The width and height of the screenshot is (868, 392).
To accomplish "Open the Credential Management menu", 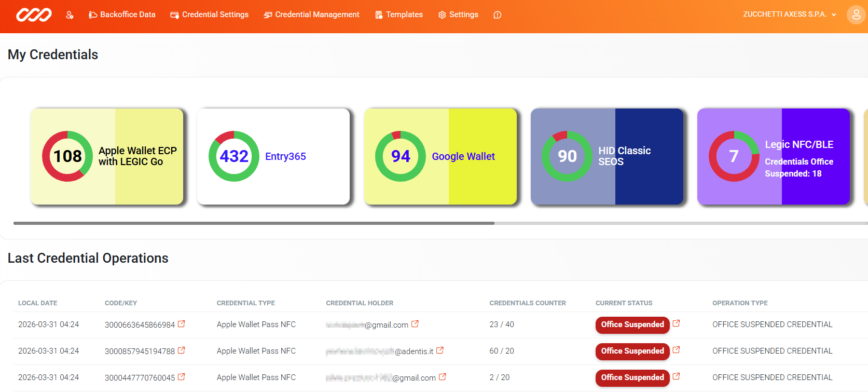I will click(311, 15).
